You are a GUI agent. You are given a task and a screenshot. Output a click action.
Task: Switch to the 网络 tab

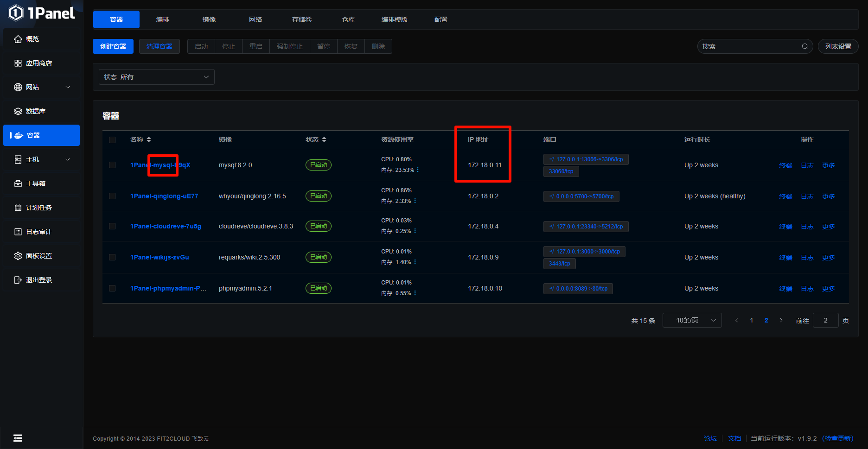coord(255,19)
